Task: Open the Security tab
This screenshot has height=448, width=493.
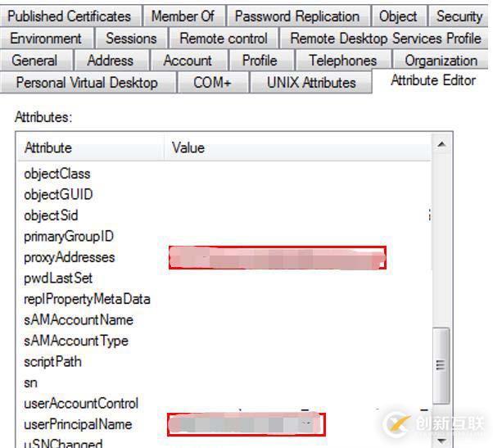Action: 459,16
